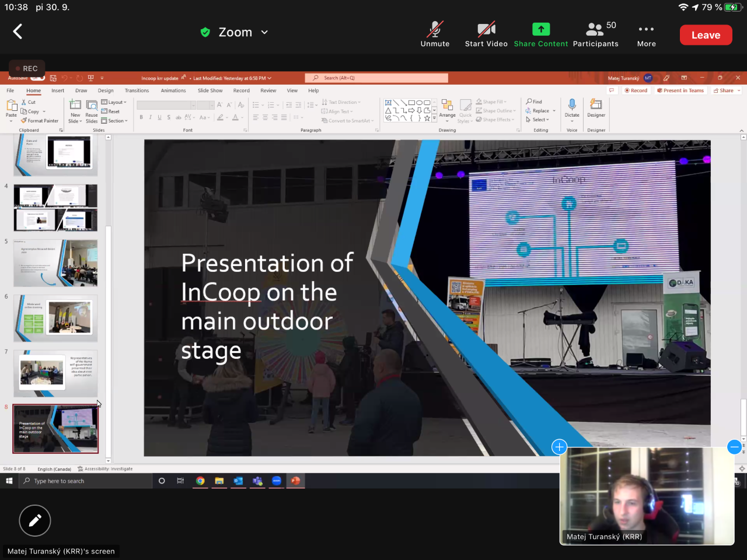Open the Participants list

pos(596,34)
